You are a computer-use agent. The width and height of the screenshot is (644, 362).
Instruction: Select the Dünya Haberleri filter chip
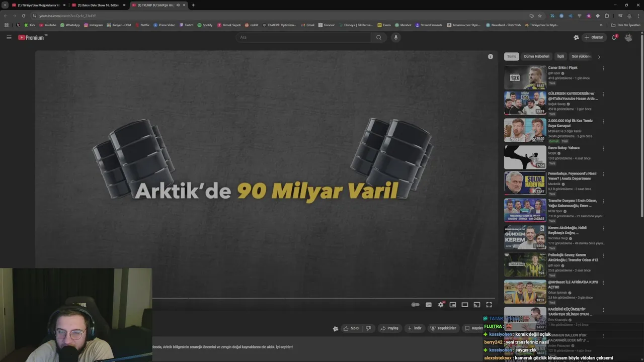coord(536,56)
